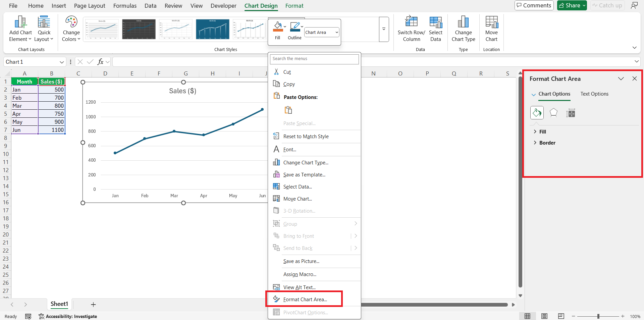Select Fill & Line icon in Format pane
Screen dimensions: 644x320
(x=537, y=113)
